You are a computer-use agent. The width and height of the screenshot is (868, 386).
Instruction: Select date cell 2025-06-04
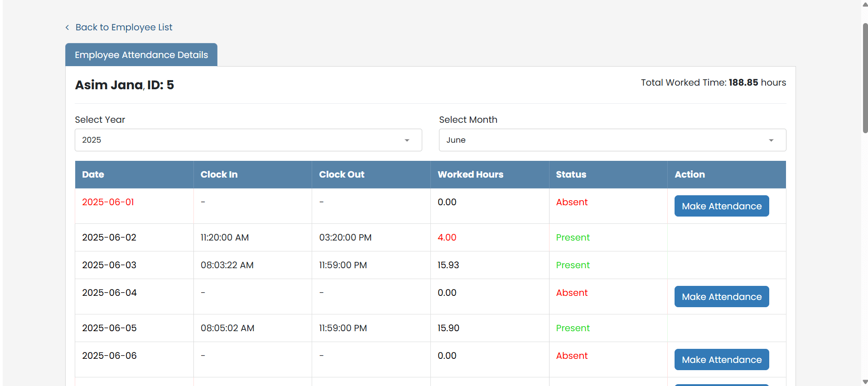[x=109, y=293]
